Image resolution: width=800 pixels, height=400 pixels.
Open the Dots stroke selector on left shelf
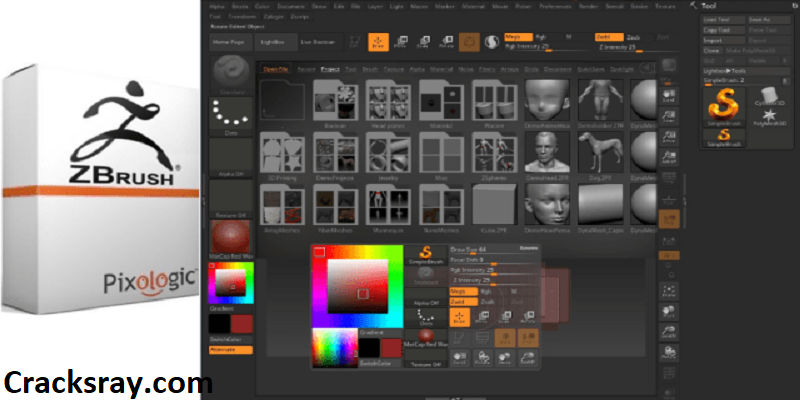[x=232, y=117]
